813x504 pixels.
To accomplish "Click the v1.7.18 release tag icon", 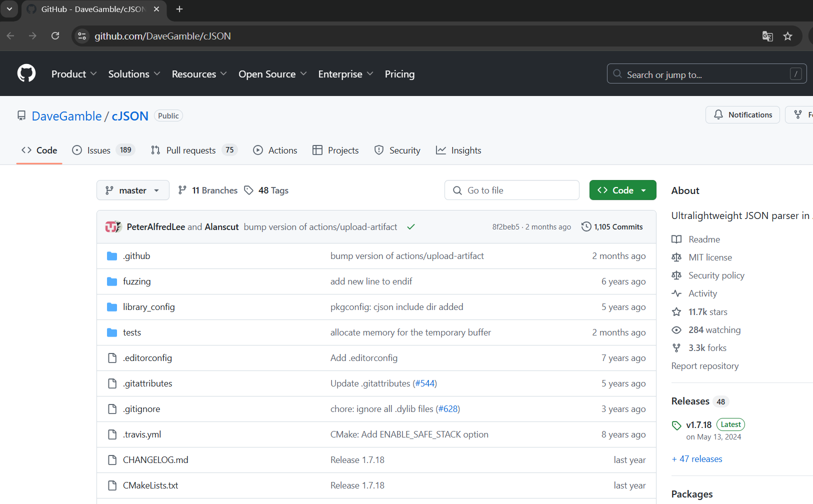I will [x=676, y=425].
